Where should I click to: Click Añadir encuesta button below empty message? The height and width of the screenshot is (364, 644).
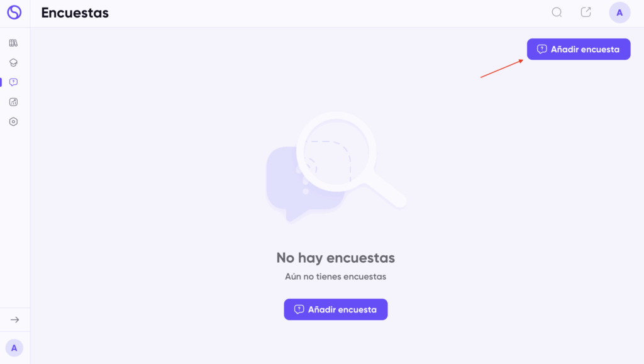tap(336, 309)
